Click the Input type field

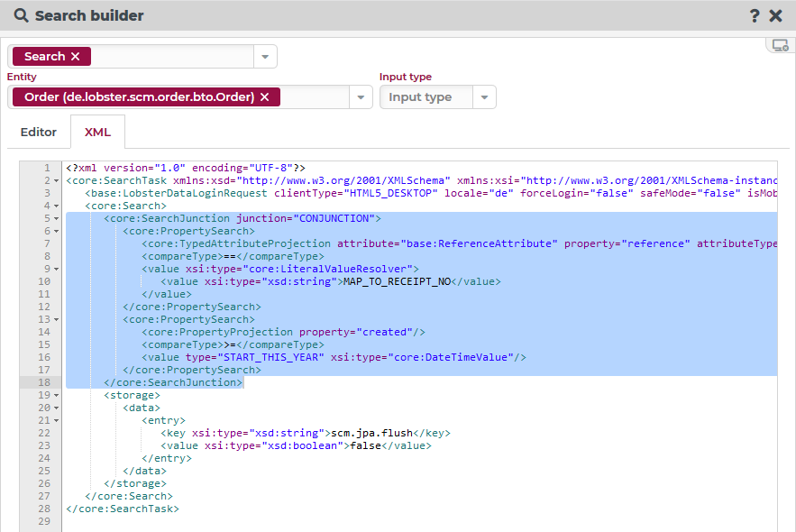(x=426, y=97)
